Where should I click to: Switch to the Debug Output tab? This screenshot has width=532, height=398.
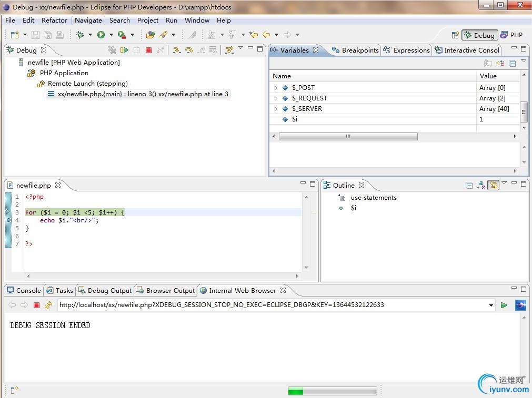point(105,291)
